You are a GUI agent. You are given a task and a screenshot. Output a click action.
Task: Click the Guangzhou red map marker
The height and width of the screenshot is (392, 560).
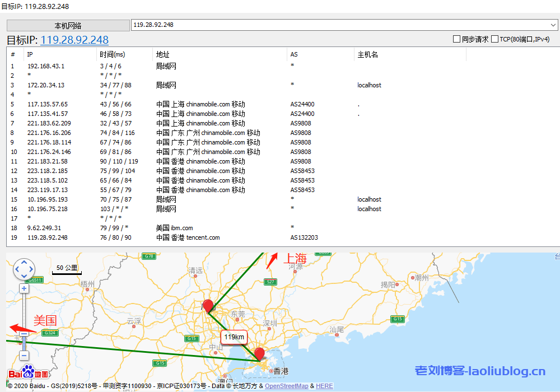[x=208, y=306]
